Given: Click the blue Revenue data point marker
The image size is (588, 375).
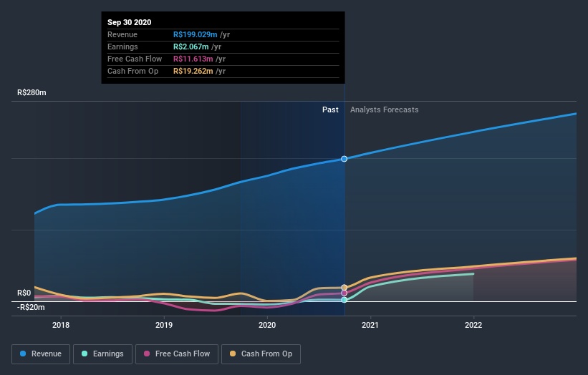Looking at the screenshot, I should tap(344, 159).
